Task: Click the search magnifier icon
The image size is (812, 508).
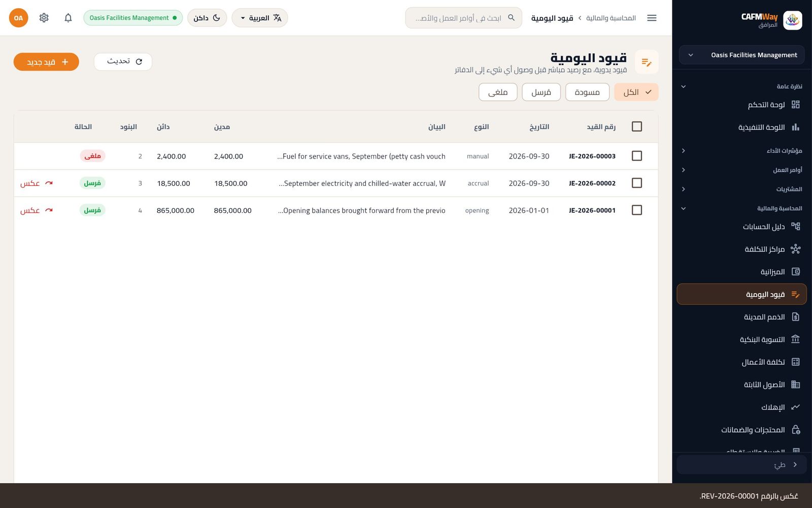Action: click(512, 18)
